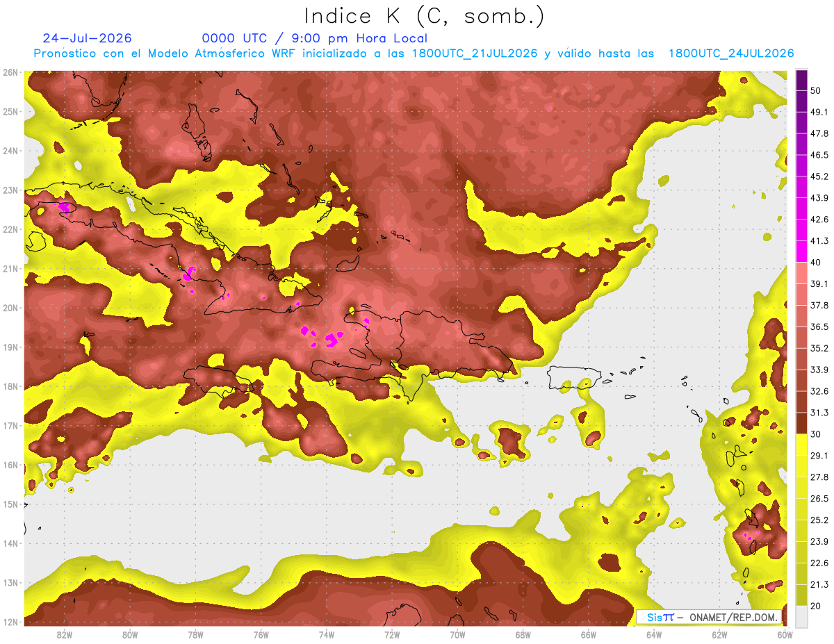Select the color scale value 21.3
Viewport: 834px width, 644px height.
(819, 584)
